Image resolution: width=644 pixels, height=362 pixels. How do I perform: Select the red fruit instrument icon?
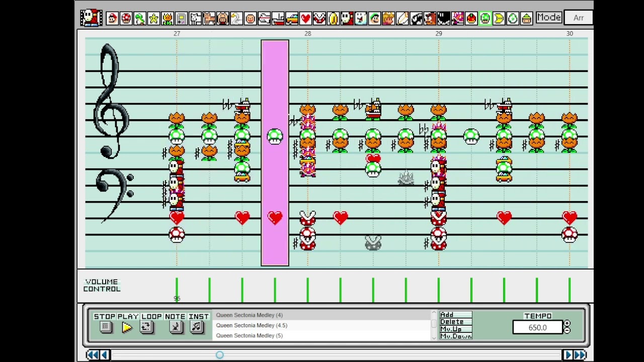[471, 18]
